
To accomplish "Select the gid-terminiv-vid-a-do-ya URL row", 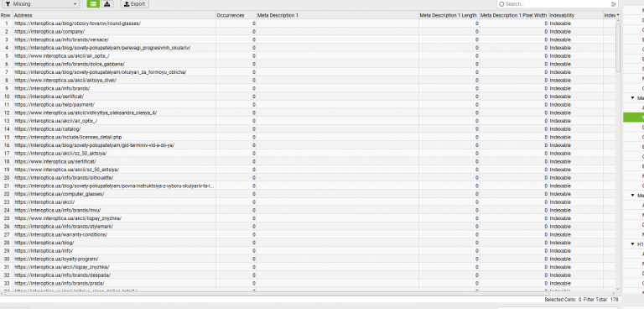I will tap(95, 145).
